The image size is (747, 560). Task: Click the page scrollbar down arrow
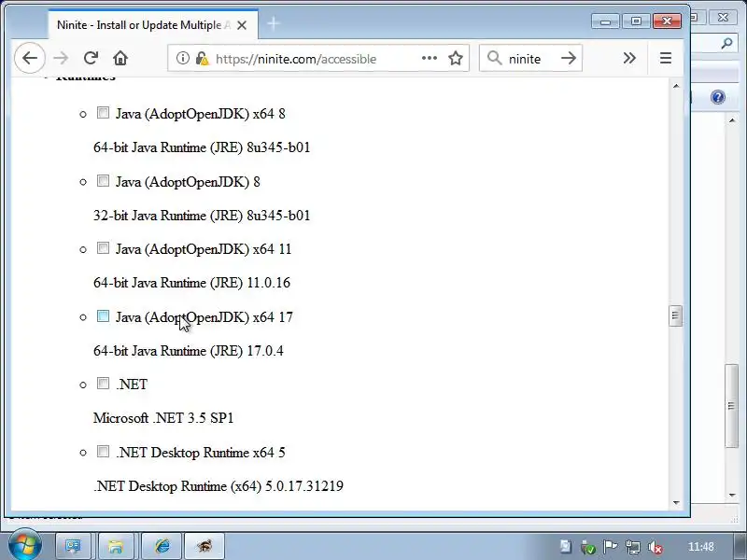click(676, 502)
